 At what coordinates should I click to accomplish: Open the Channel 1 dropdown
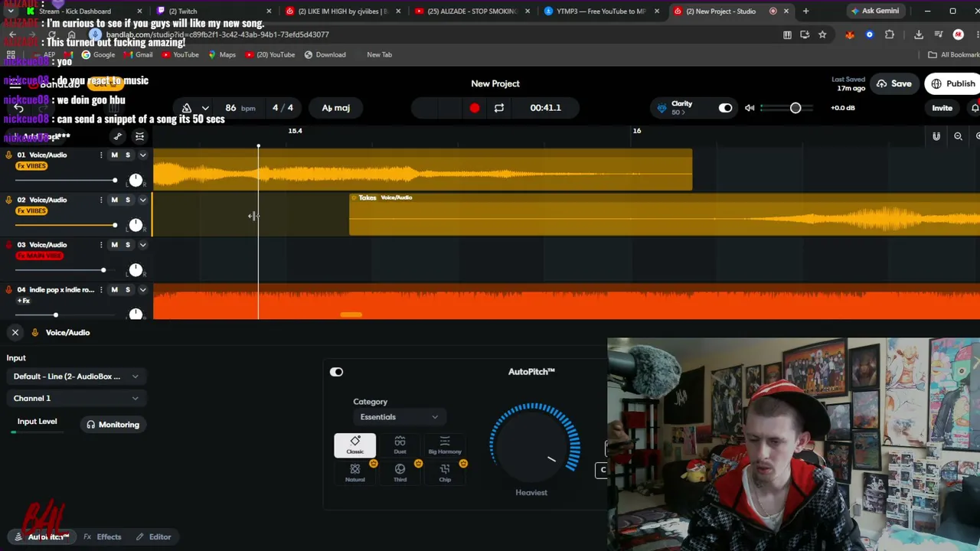76,398
